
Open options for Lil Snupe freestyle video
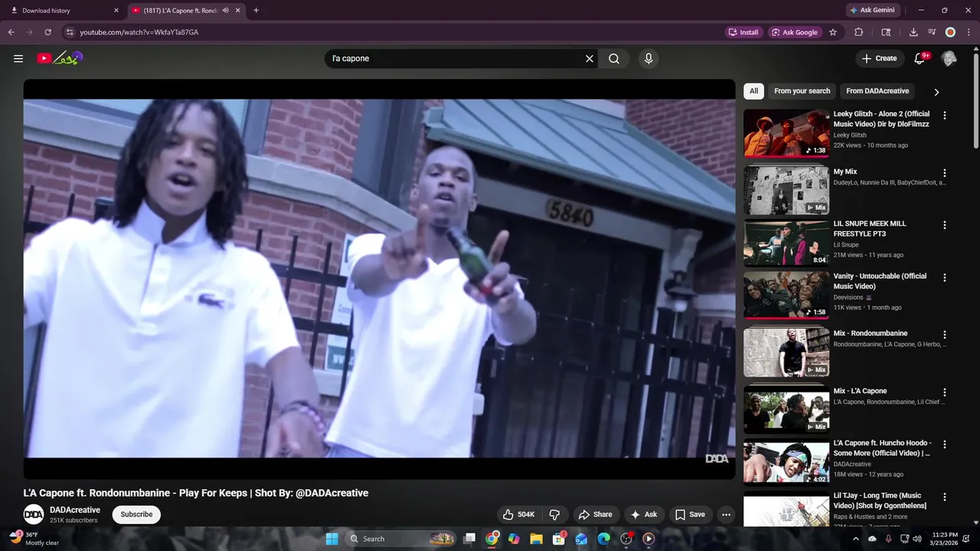point(944,225)
